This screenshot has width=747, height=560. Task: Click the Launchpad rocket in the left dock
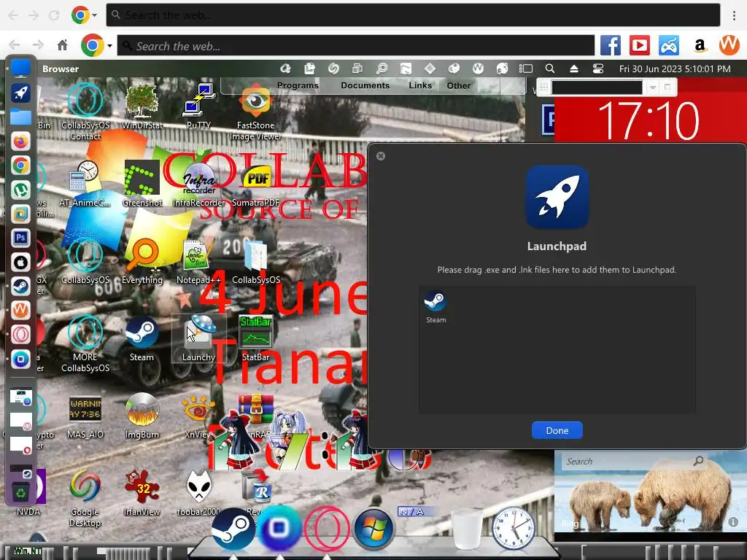(20, 93)
